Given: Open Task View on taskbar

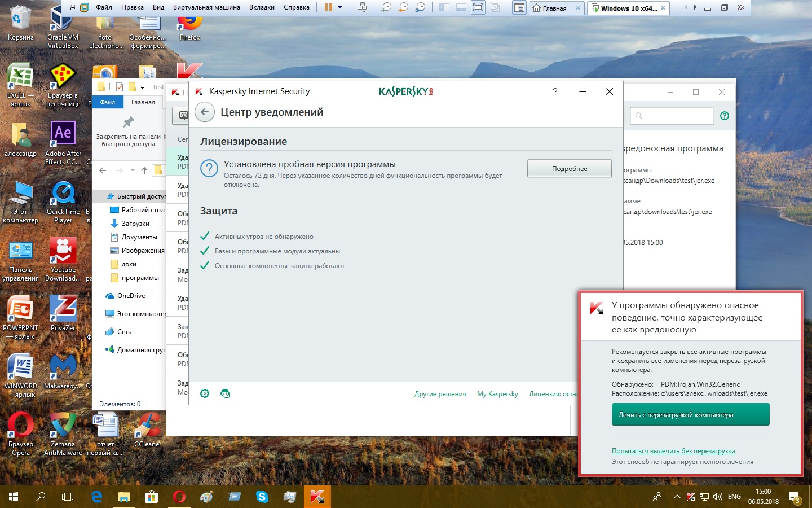Looking at the screenshot, I should (x=68, y=497).
